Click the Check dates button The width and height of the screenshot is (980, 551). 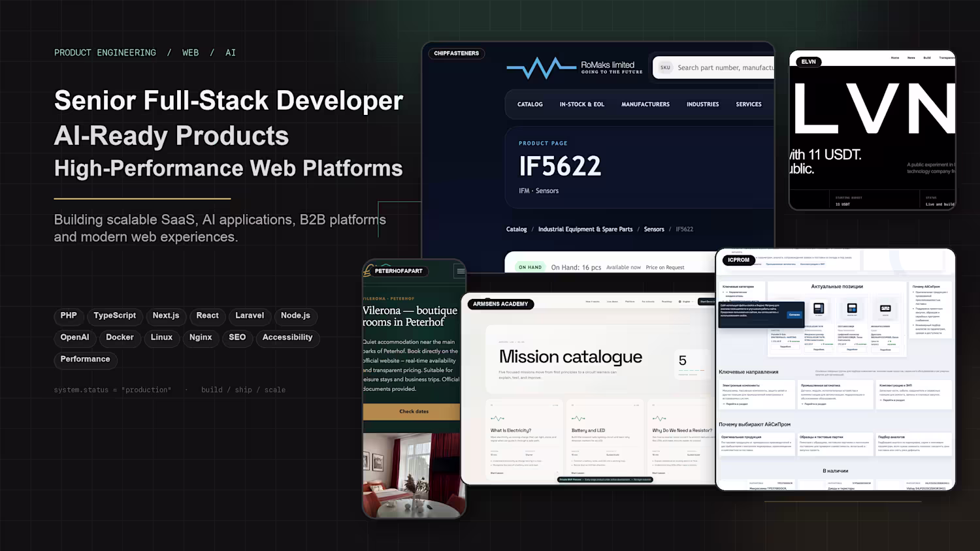pos(413,411)
